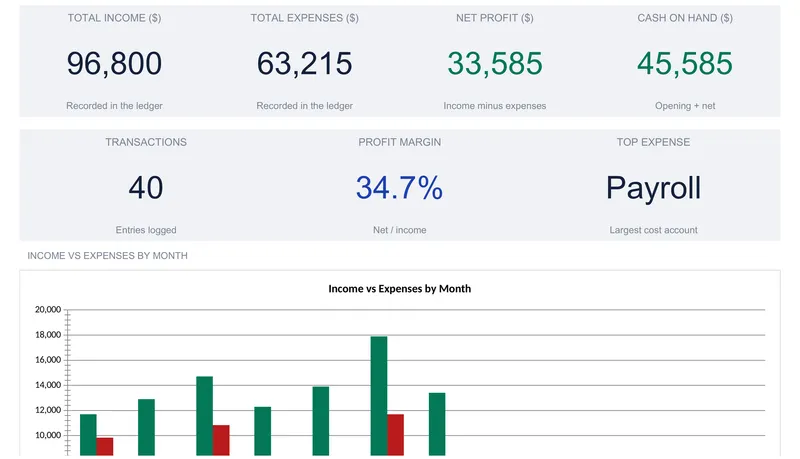Click the 18,000 axis label
This screenshot has height=459, width=800.
(48, 335)
